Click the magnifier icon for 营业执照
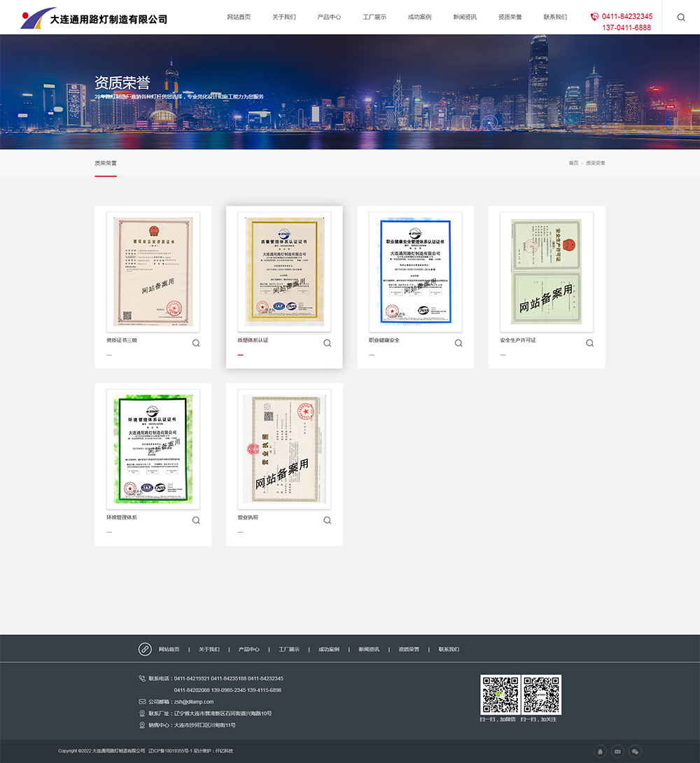The image size is (700, 763). [327, 520]
